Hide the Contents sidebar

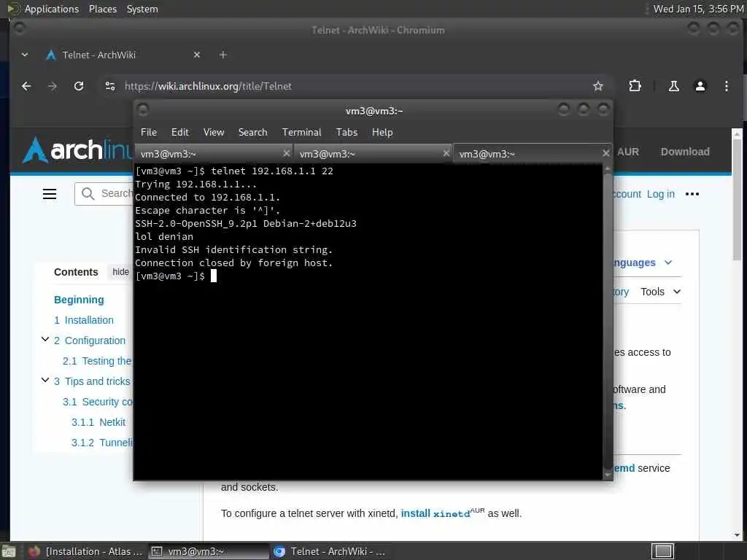point(120,272)
